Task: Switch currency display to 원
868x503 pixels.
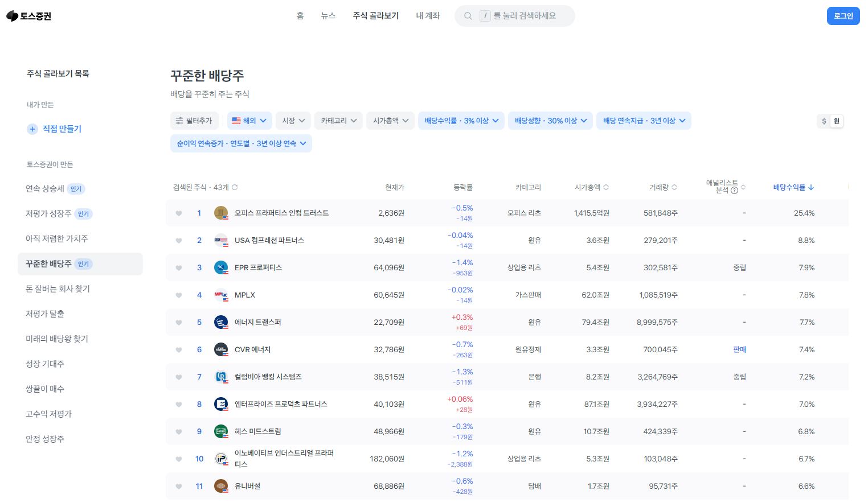Action: (x=836, y=121)
